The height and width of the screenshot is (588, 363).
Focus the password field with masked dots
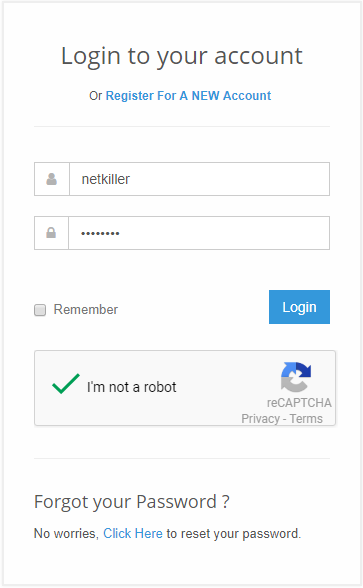click(x=199, y=233)
